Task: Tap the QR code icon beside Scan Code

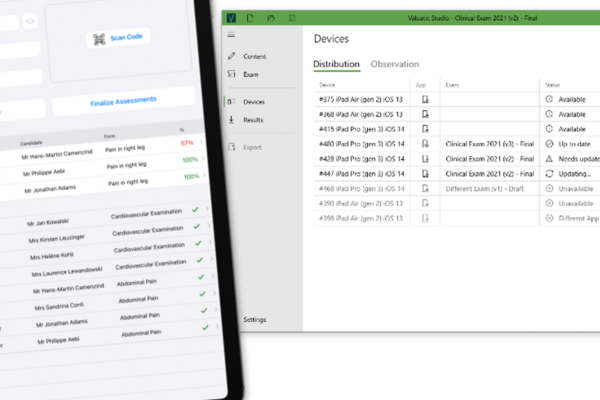Action: pyautogui.click(x=99, y=39)
